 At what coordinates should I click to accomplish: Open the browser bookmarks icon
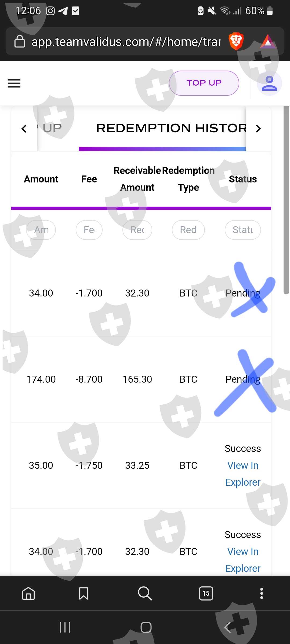(84, 593)
